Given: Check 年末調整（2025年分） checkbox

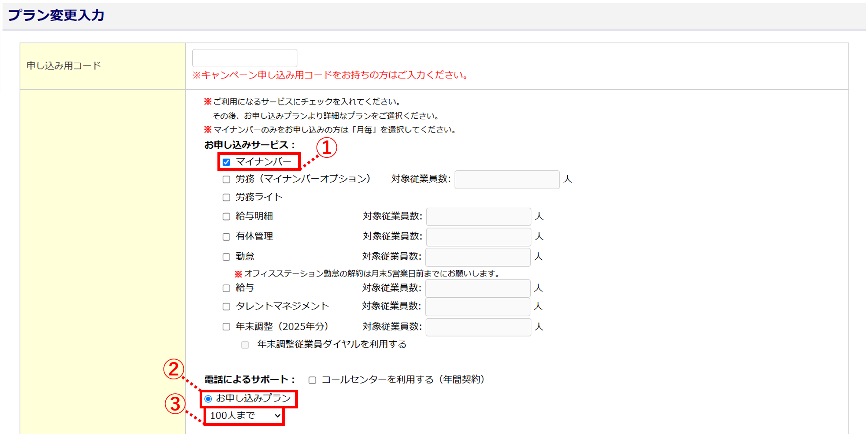Looking at the screenshot, I should 226,327.
